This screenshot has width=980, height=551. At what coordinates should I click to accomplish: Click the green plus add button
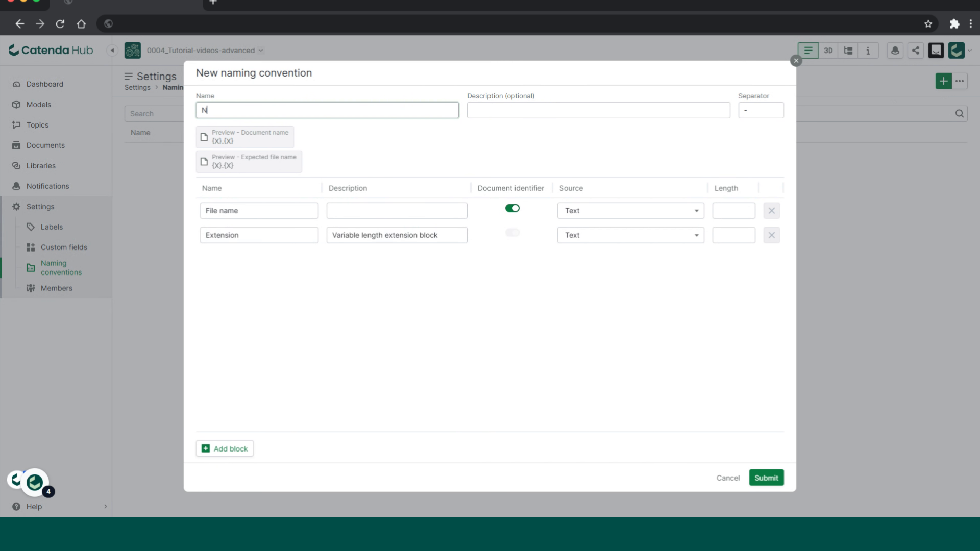pyautogui.click(x=944, y=81)
